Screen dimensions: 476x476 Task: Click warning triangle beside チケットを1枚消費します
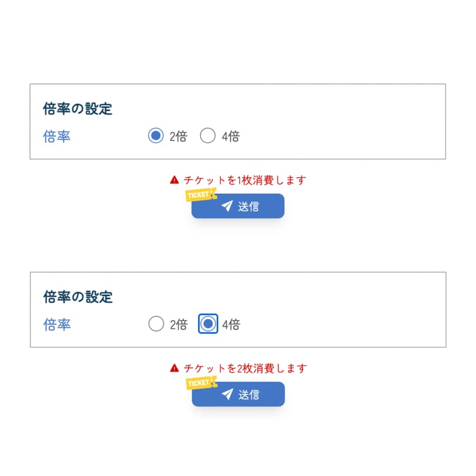click(x=175, y=180)
